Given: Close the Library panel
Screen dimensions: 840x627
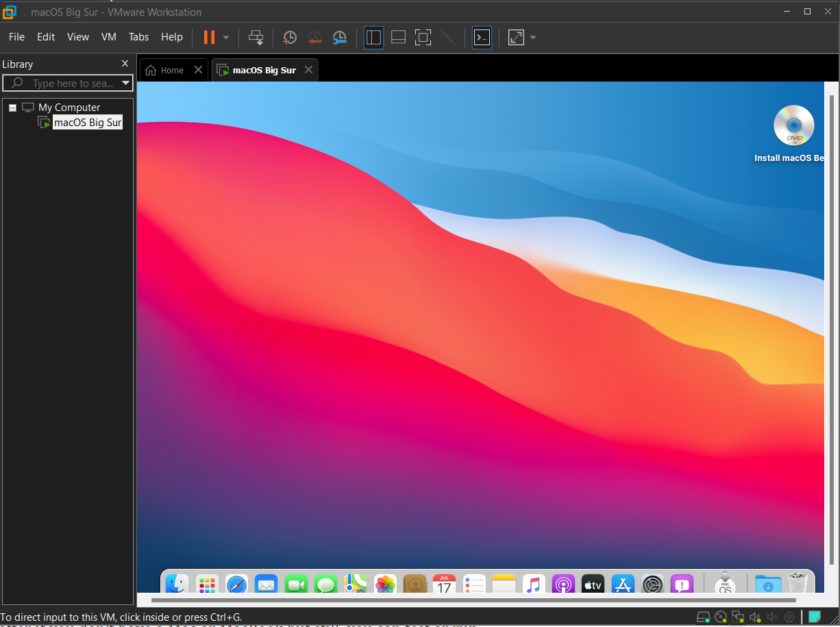Looking at the screenshot, I should click(125, 64).
